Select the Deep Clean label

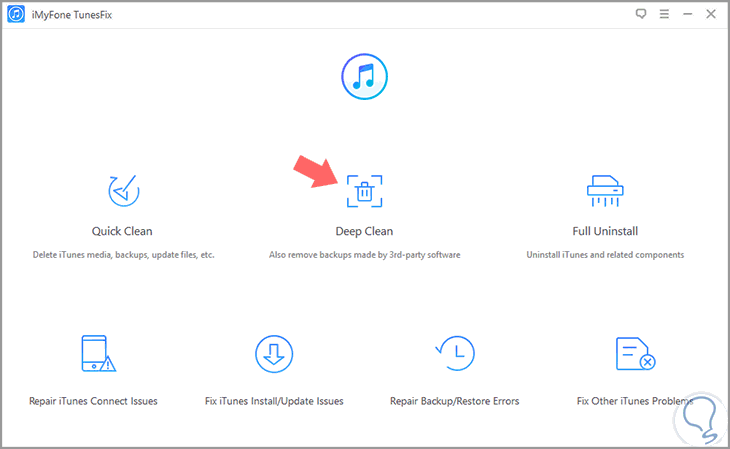[x=365, y=231]
